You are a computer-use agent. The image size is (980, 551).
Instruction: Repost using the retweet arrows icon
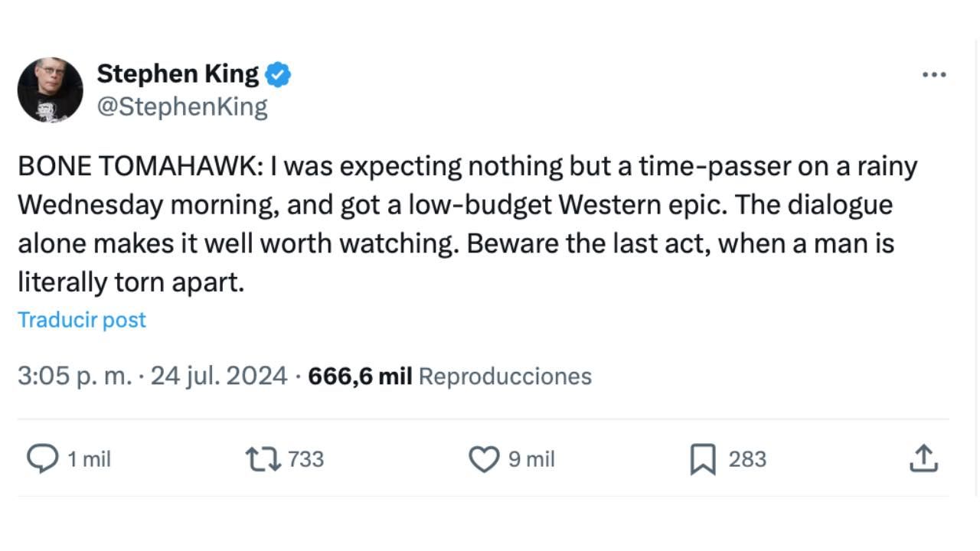262,458
